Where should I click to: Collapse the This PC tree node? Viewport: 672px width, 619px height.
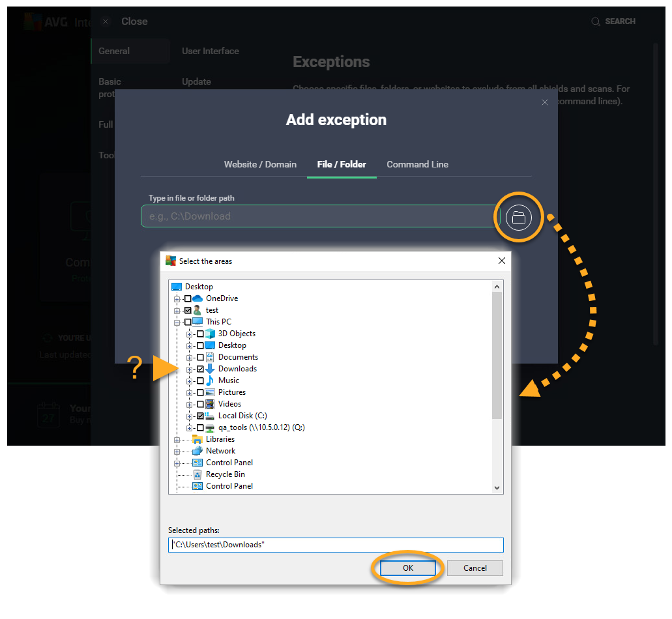click(177, 322)
